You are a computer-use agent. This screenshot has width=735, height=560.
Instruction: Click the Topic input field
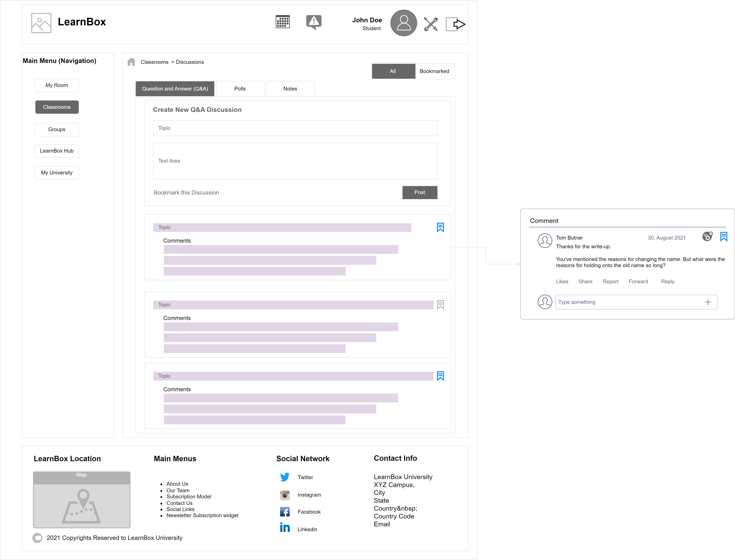295,128
